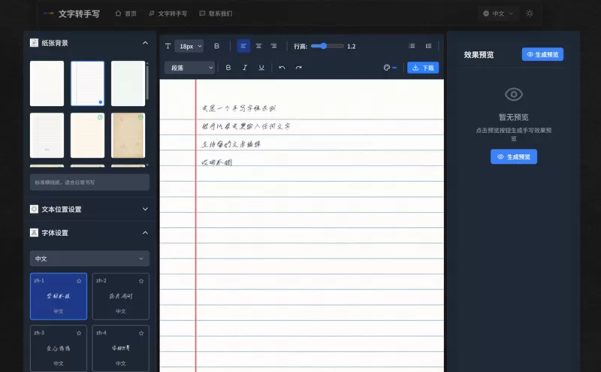Favorite the zh-1 font with star
Screen dimensions: 601x372
point(79,281)
